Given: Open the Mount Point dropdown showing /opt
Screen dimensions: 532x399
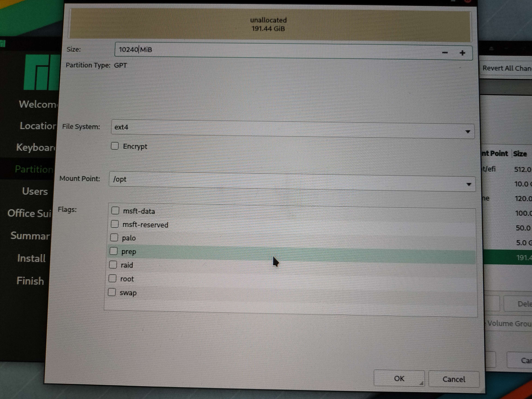Looking at the screenshot, I should click(292, 181).
